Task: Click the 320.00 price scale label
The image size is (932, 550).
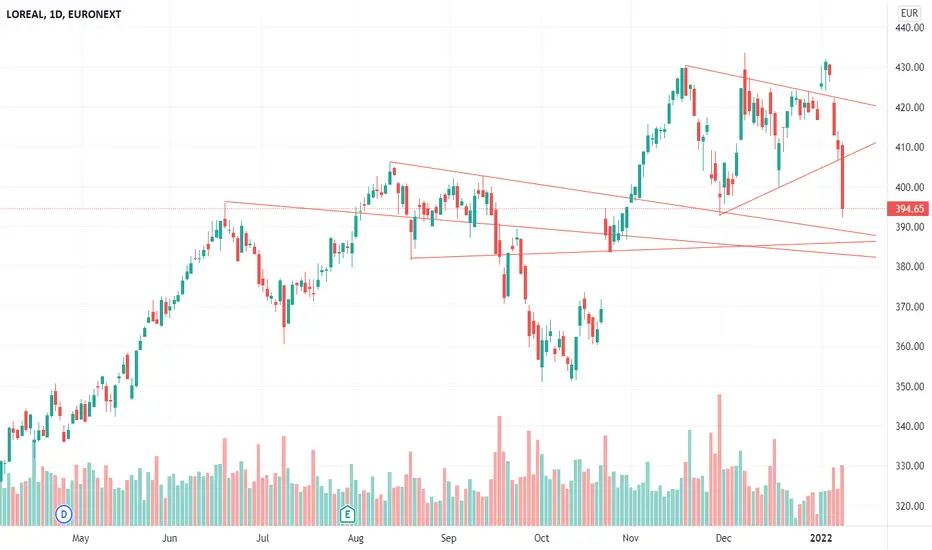Action: click(909, 506)
